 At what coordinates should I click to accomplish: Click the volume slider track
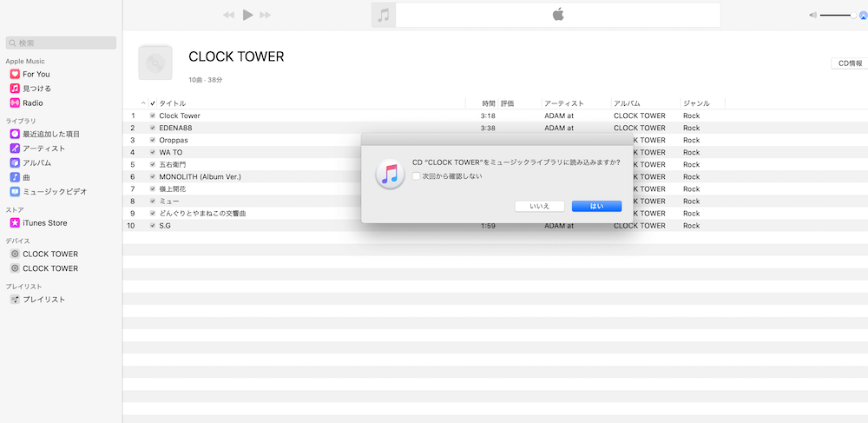click(836, 16)
